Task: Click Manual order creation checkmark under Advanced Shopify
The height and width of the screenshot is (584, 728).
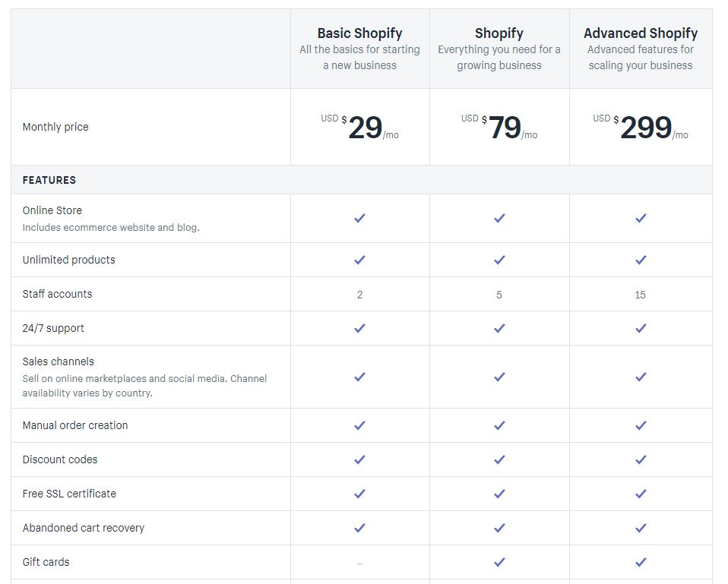Action: (641, 425)
